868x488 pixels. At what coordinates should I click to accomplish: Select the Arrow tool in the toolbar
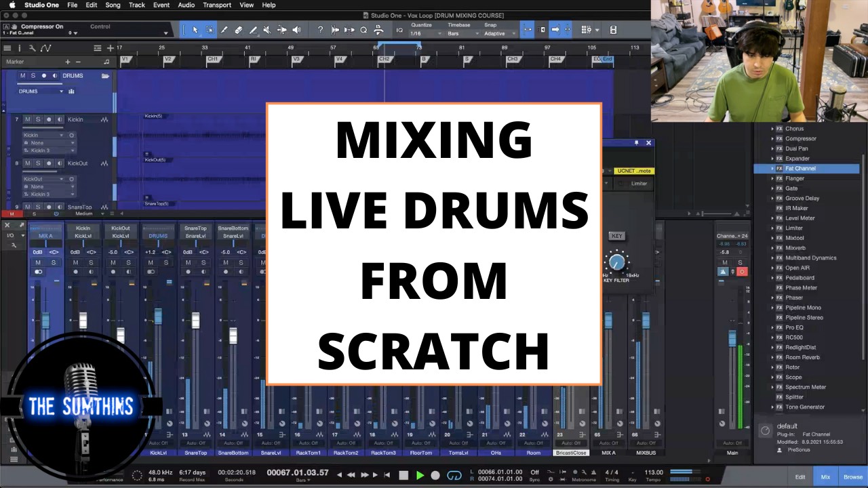pos(195,30)
